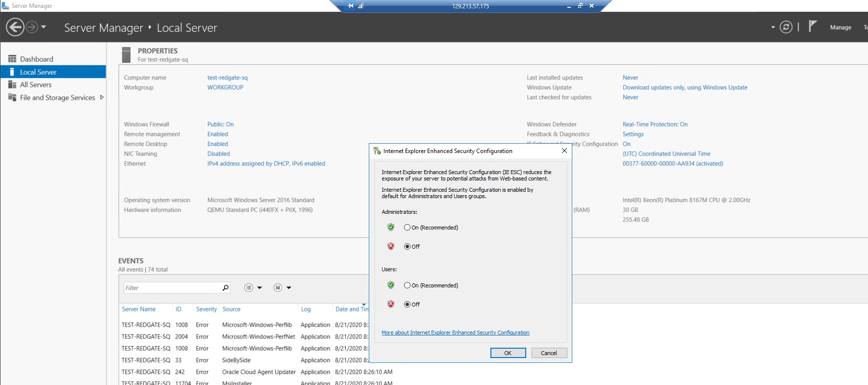
Task: Select Local Server in the sidebar
Action: (53, 72)
